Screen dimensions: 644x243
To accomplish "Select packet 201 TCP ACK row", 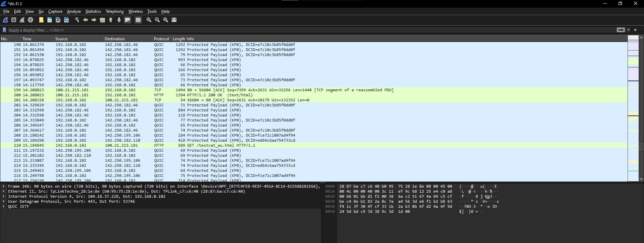I will [x=314, y=100].
